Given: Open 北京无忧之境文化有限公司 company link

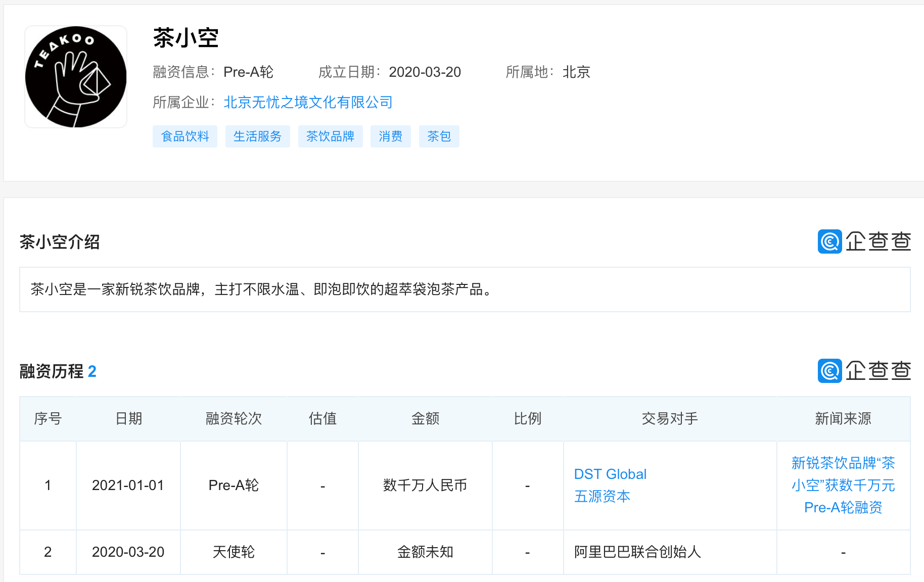Looking at the screenshot, I should pyautogui.click(x=308, y=103).
